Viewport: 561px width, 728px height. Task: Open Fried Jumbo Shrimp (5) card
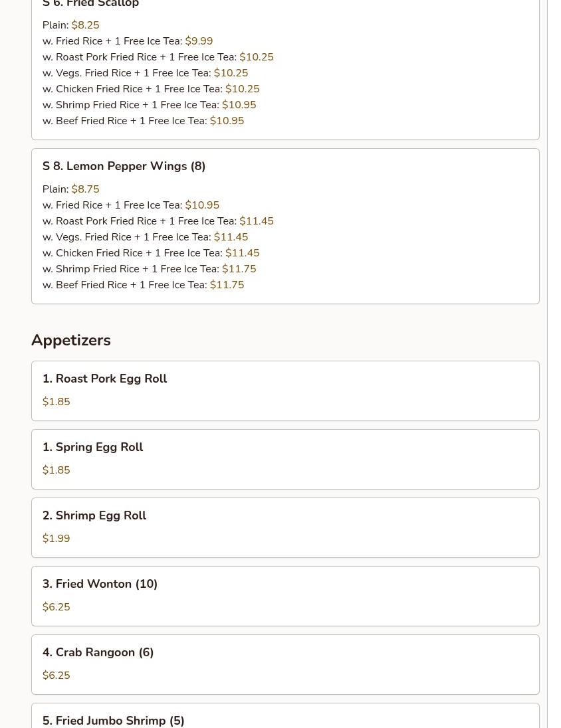click(285, 715)
